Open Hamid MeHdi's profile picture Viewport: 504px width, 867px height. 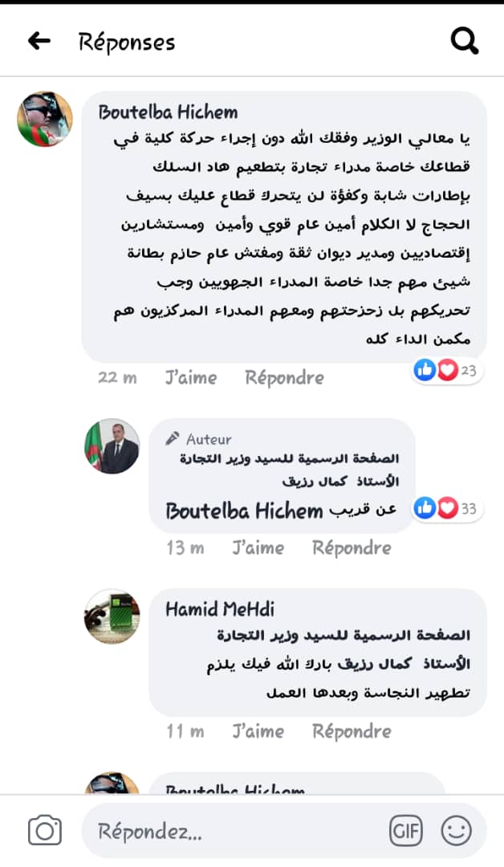tap(112, 617)
